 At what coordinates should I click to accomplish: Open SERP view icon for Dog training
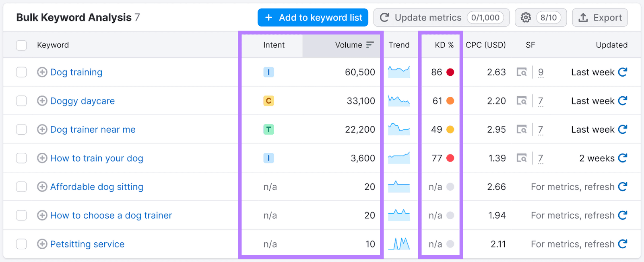click(522, 72)
